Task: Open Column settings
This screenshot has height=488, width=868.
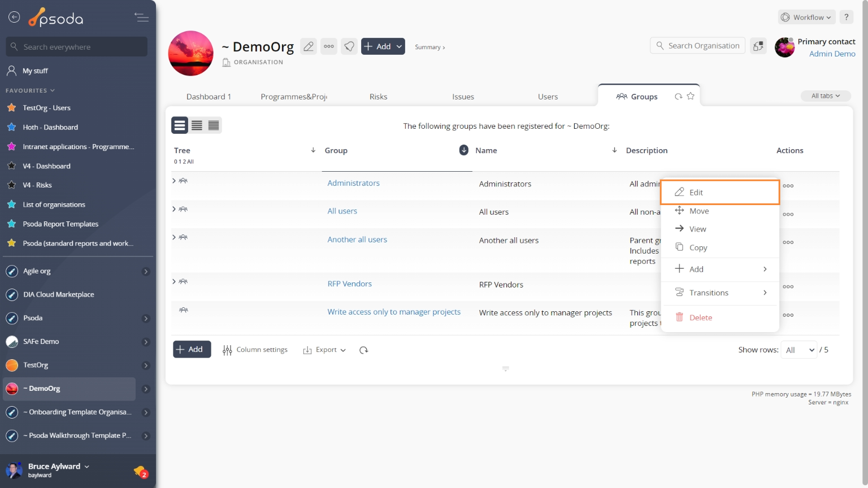Action: [255, 350]
